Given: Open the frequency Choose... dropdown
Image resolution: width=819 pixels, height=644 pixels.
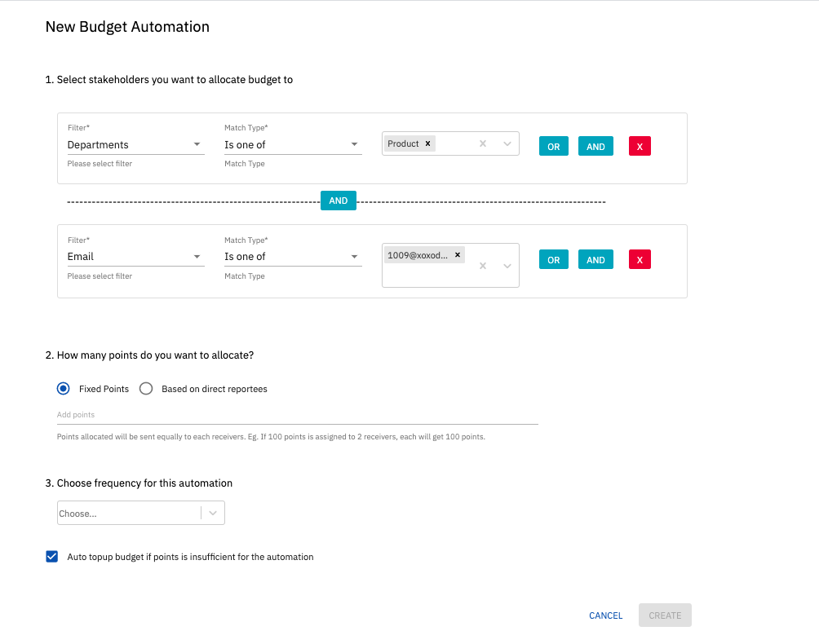Looking at the screenshot, I should 141,513.
